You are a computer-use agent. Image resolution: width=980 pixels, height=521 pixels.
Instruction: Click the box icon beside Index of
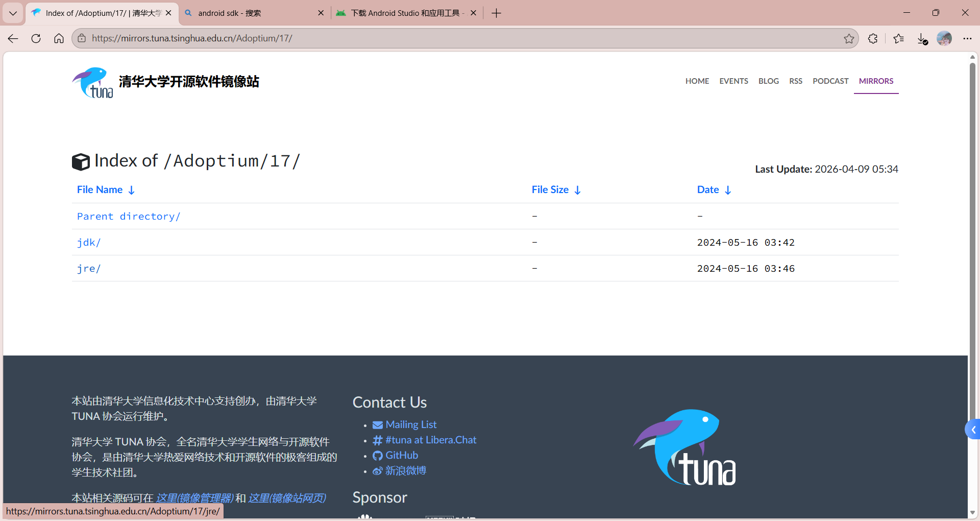[x=81, y=162]
